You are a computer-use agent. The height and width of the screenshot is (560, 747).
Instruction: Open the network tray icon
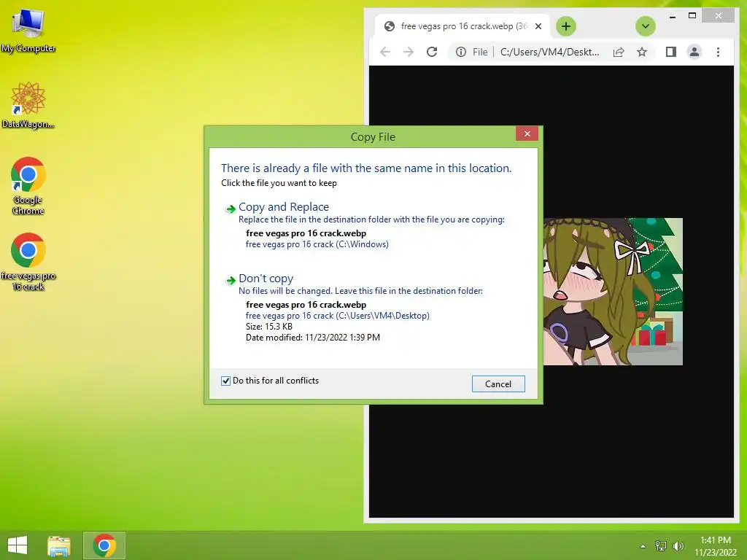pyautogui.click(x=660, y=545)
